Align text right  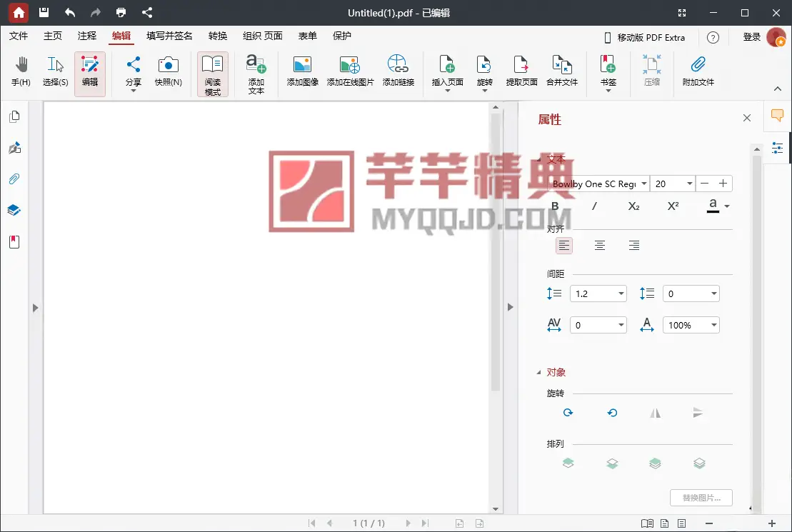point(634,246)
